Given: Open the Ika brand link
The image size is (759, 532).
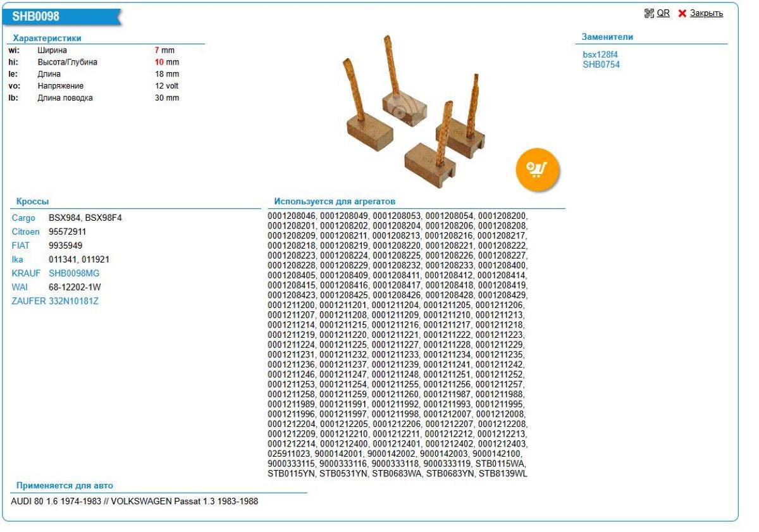Looking at the screenshot, I should (18, 259).
